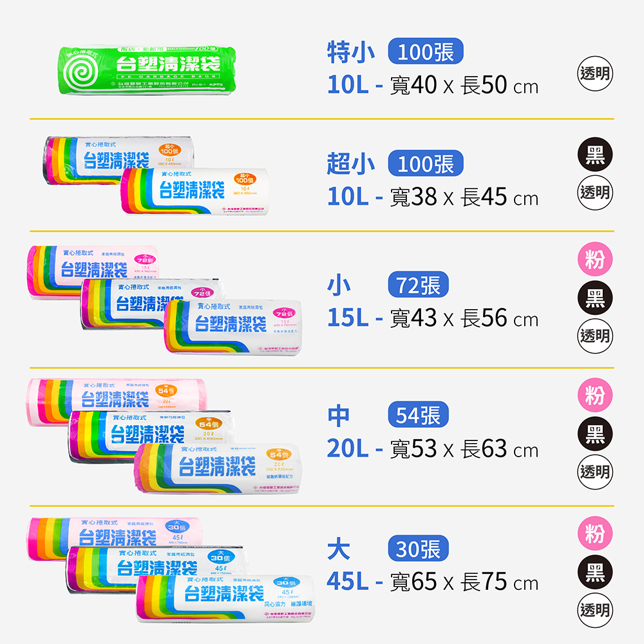
Task: Select the 粉 swatch for 中 20L bags
Action: (x=594, y=396)
